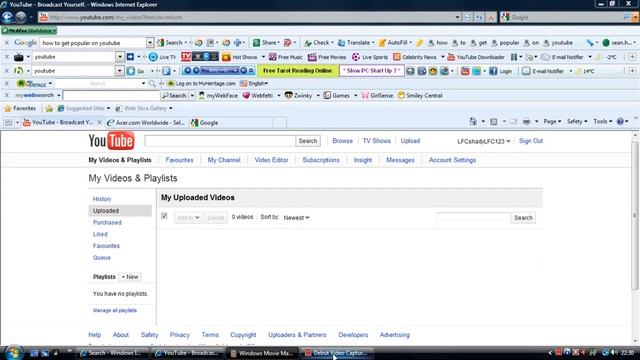The width and height of the screenshot is (640, 360).
Task: Open Account Settings tab
Action: (x=452, y=160)
